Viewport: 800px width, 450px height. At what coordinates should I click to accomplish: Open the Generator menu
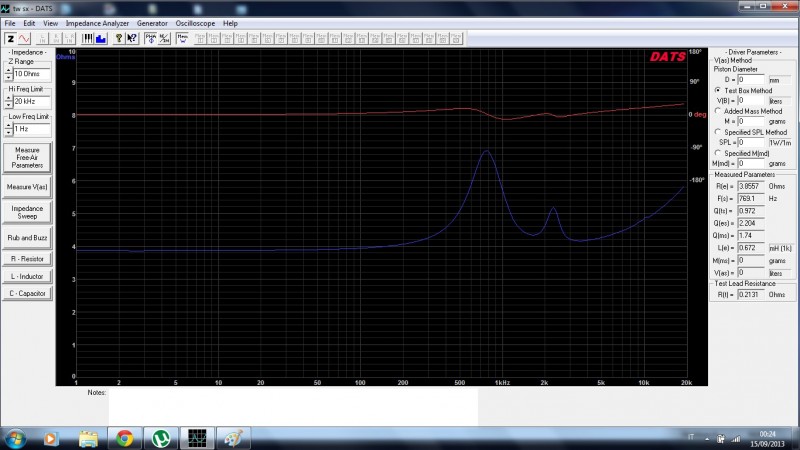pyautogui.click(x=152, y=23)
